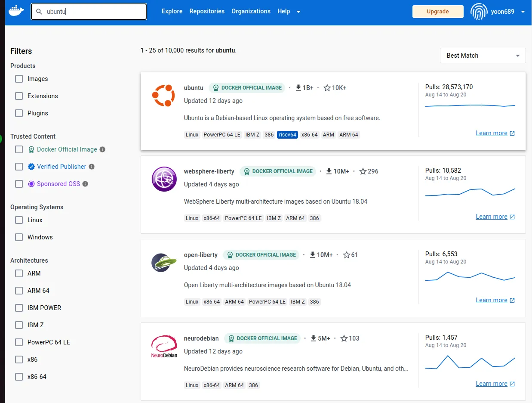Click external link icon in neurodebian card

point(512,384)
